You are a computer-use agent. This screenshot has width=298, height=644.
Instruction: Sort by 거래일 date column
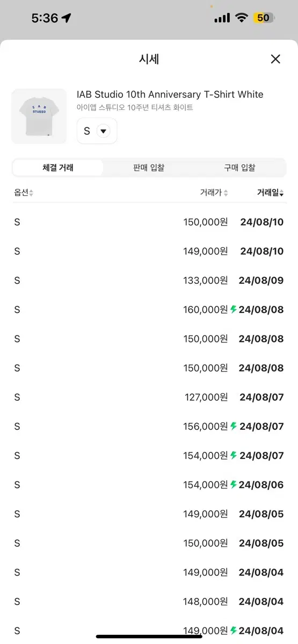(271, 193)
